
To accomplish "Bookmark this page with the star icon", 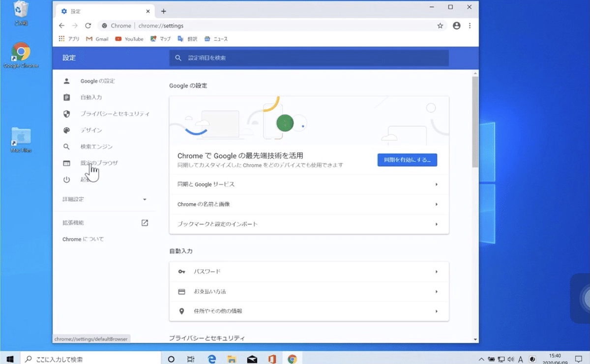I will tap(440, 26).
